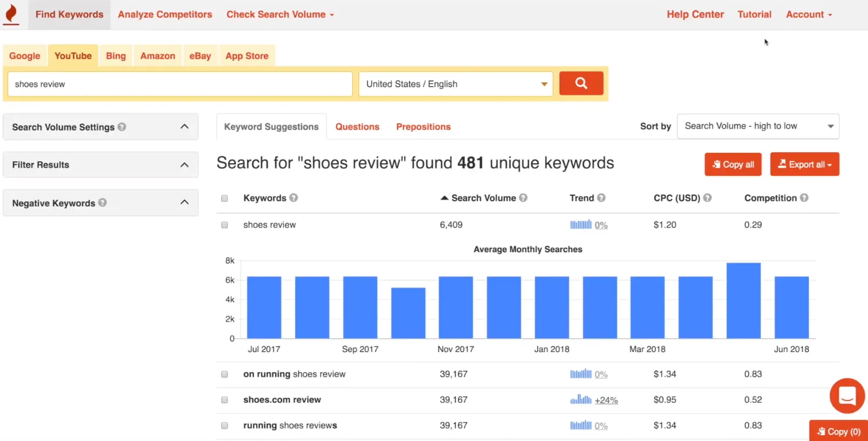Click help icon beside Search Volume column
868x441 pixels.
pos(523,198)
